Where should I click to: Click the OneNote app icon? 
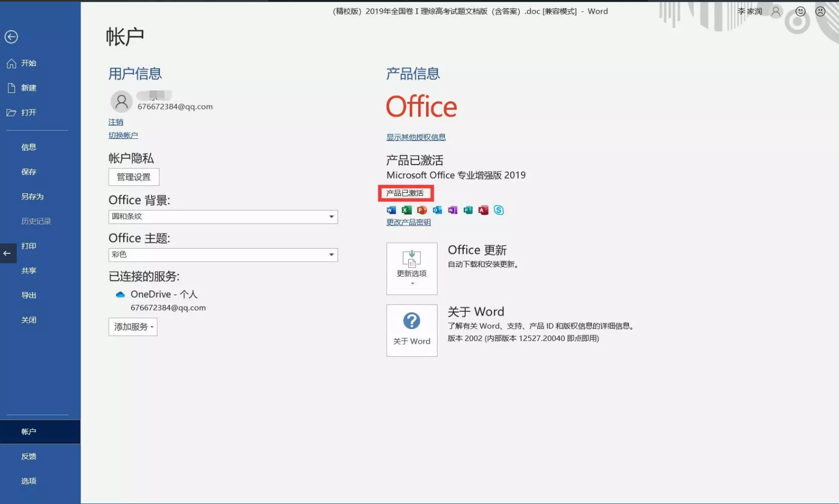point(453,210)
